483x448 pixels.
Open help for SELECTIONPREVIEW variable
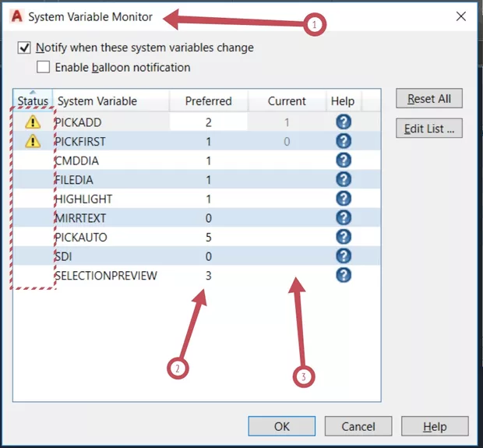pos(343,275)
